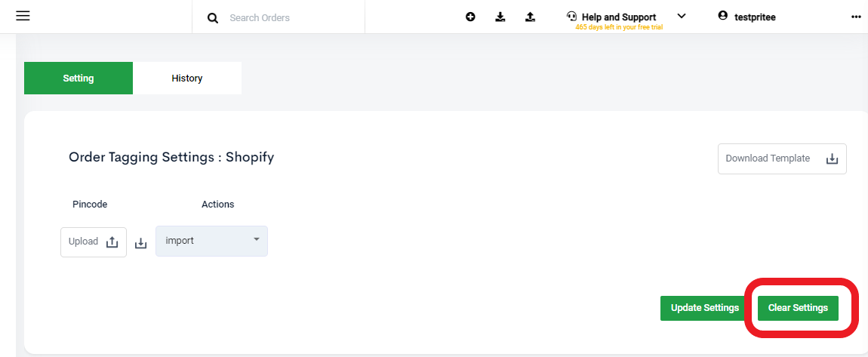Viewport: 868px width, 357px height.
Task: Click the upload tray icon in header
Action: (x=531, y=17)
